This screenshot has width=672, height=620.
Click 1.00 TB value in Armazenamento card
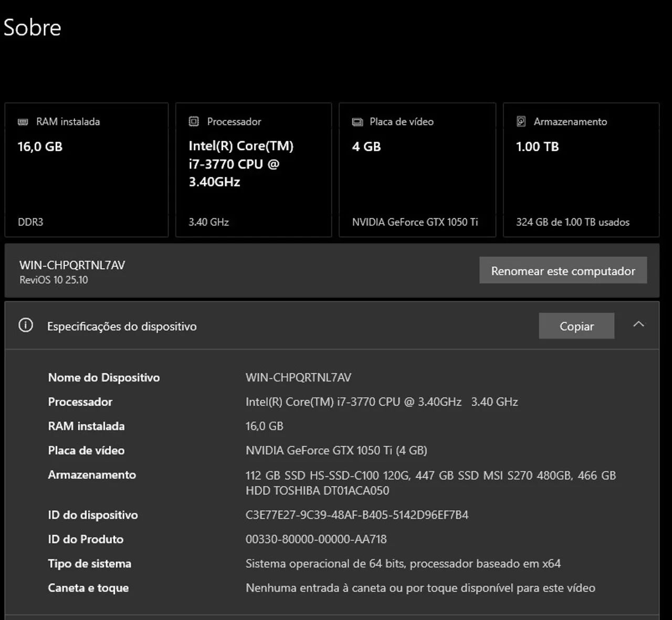click(x=537, y=146)
